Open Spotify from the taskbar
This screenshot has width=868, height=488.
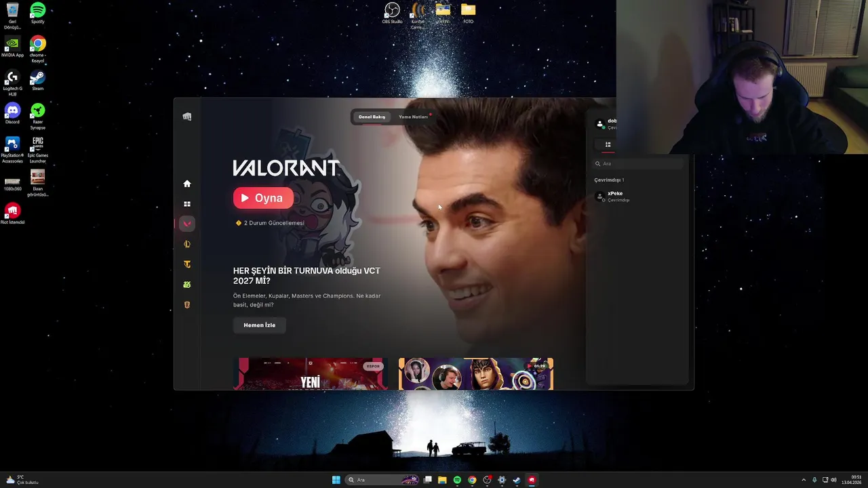tap(457, 480)
